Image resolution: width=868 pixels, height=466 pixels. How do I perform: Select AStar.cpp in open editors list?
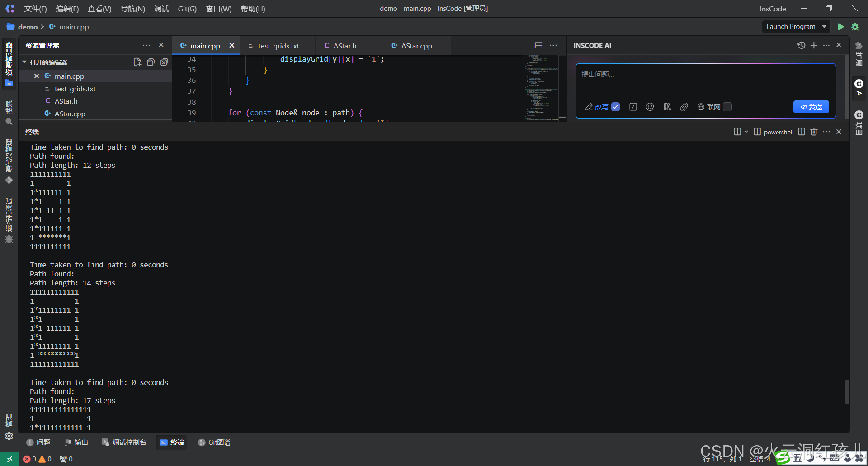click(x=95, y=114)
